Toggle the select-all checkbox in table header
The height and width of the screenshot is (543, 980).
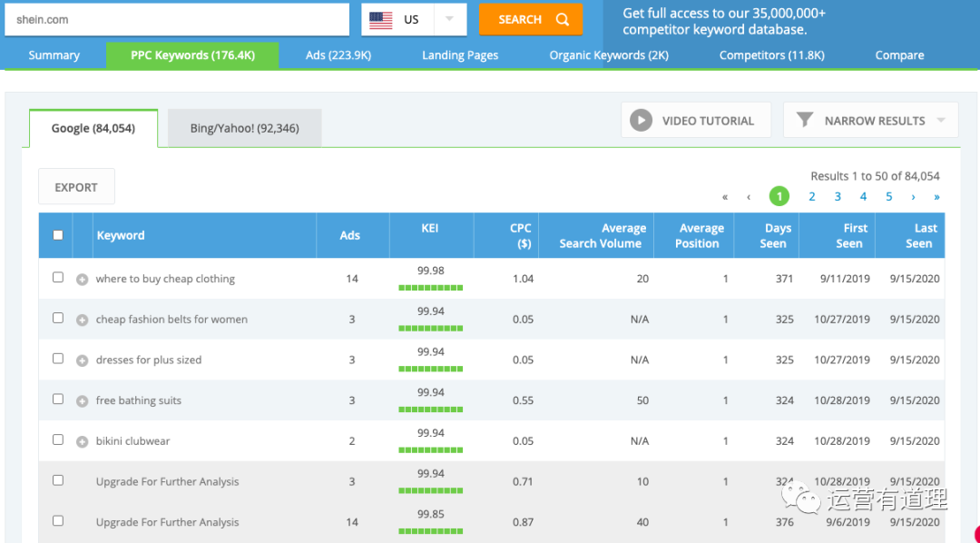coord(58,235)
